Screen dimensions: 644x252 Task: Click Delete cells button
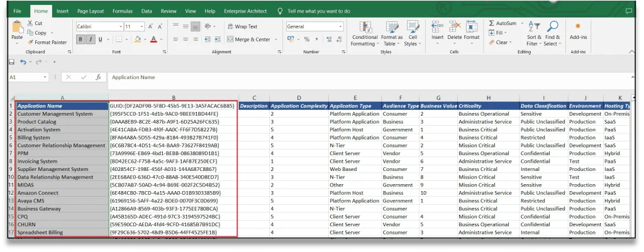pyautogui.click(x=455, y=32)
